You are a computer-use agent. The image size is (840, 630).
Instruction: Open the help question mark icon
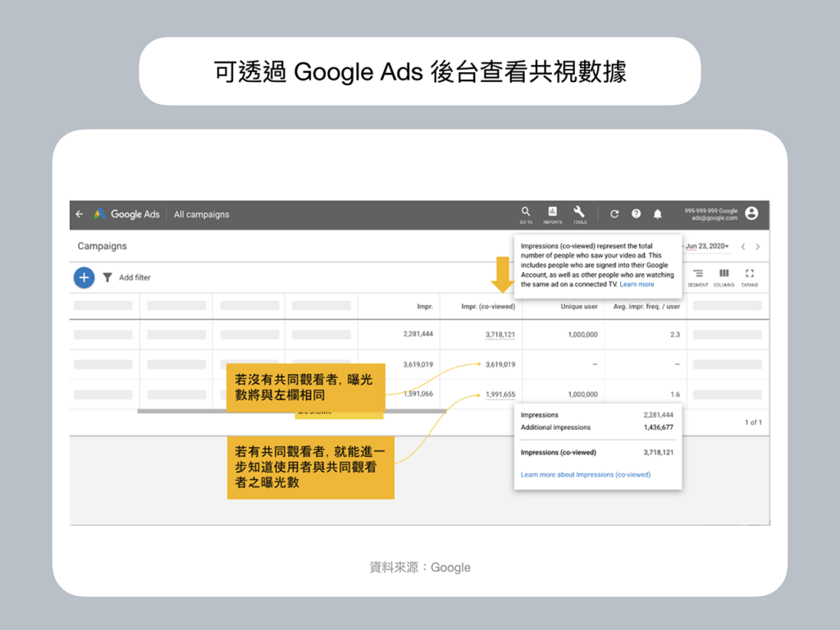(x=636, y=214)
